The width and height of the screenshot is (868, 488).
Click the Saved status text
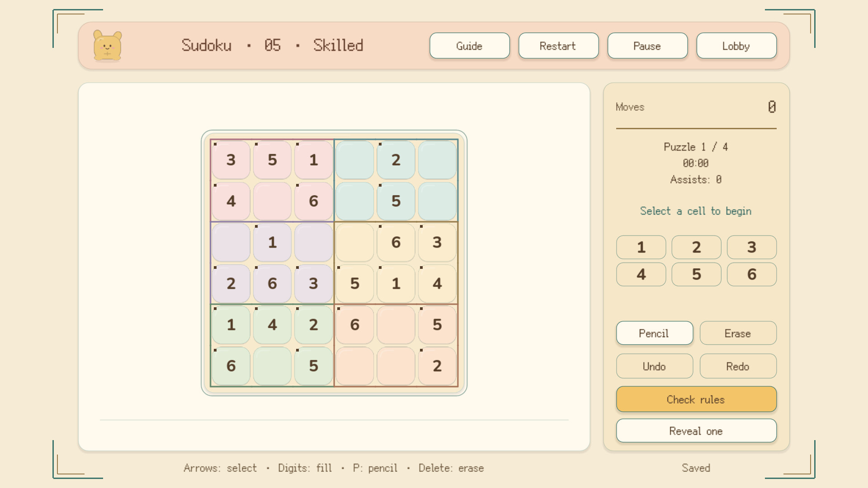[696, 468]
